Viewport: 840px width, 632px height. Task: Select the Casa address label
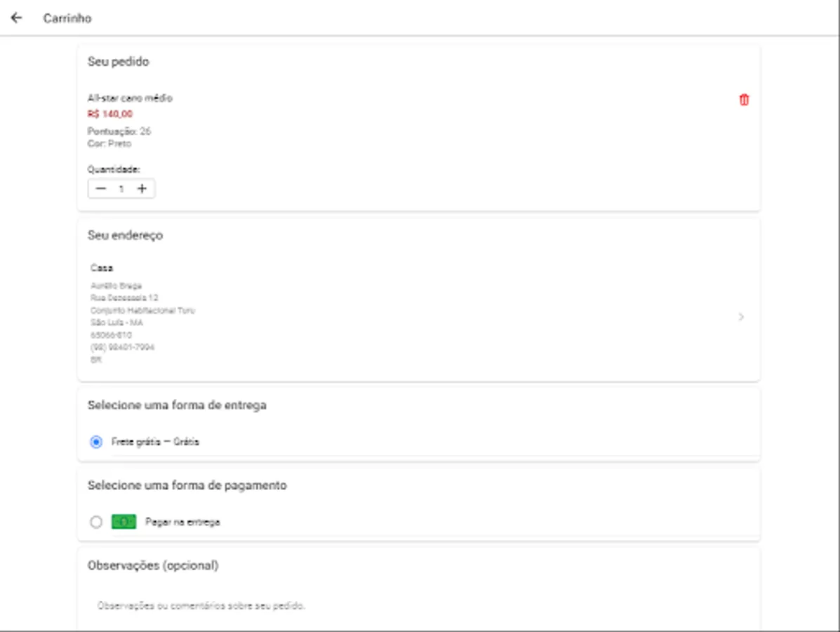(x=102, y=268)
